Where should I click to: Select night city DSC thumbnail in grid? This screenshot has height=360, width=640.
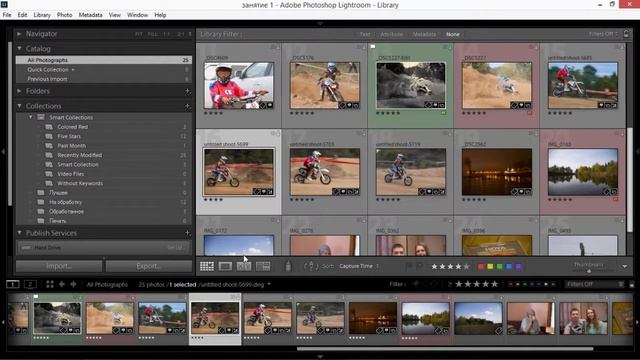coord(497,172)
